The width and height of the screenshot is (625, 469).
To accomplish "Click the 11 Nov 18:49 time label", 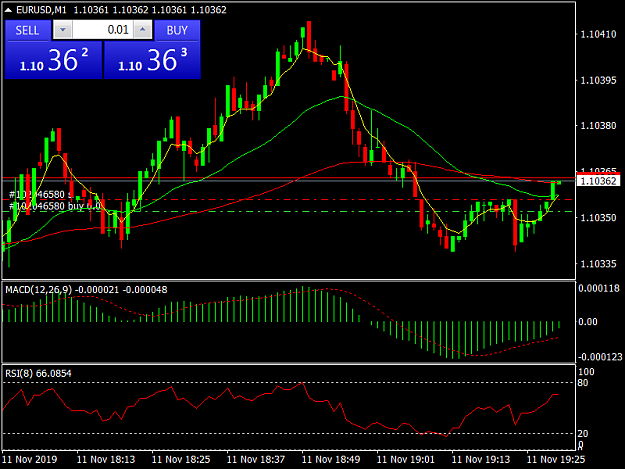I will coord(331,459).
